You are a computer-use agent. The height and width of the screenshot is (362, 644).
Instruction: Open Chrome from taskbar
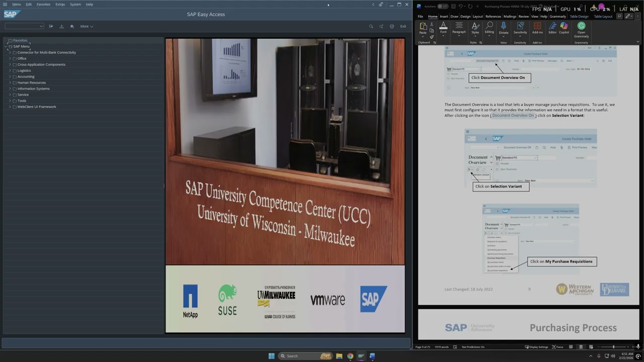tap(350, 356)
